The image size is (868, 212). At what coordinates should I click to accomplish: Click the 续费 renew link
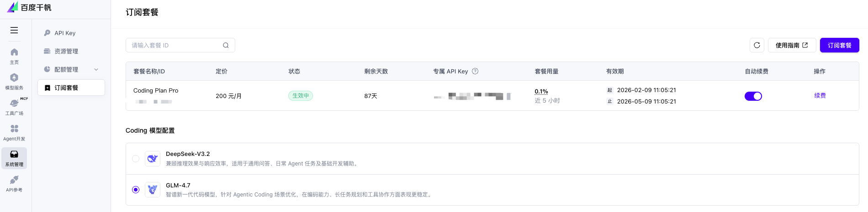pos(820,96)
